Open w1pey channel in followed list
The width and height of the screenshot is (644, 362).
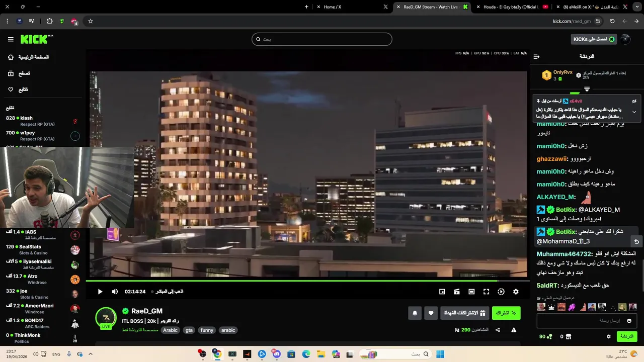click(x=42, y=136)
